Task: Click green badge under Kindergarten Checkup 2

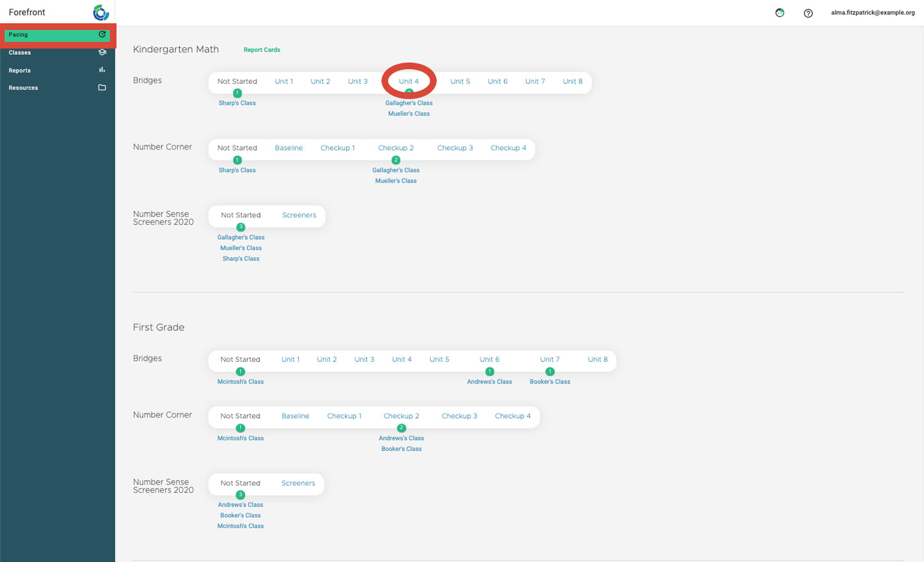Action: 396,160
